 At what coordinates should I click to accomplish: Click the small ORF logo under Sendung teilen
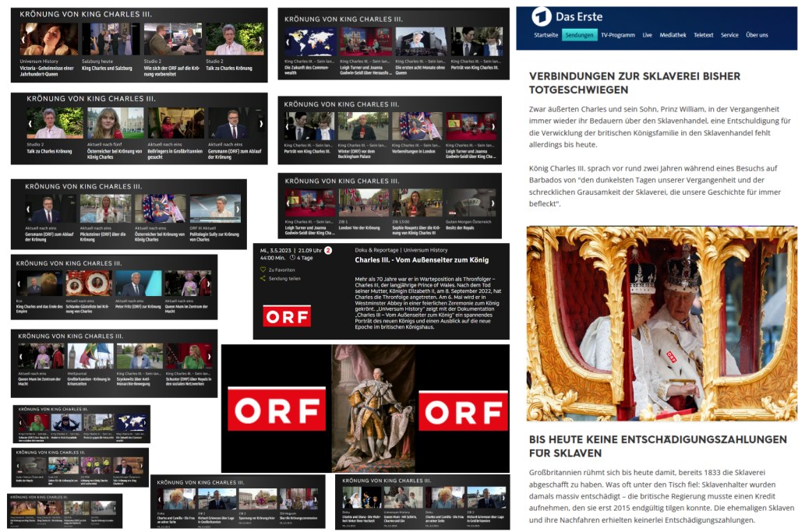coord(286,315)
